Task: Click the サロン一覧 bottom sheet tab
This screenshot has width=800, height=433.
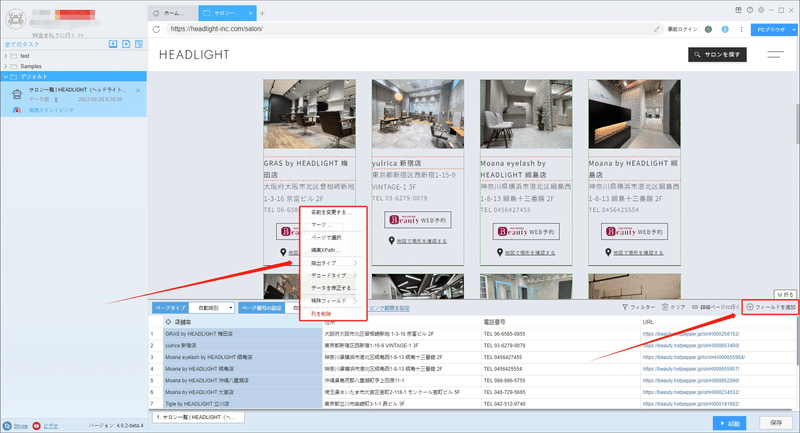Action: 198,417
